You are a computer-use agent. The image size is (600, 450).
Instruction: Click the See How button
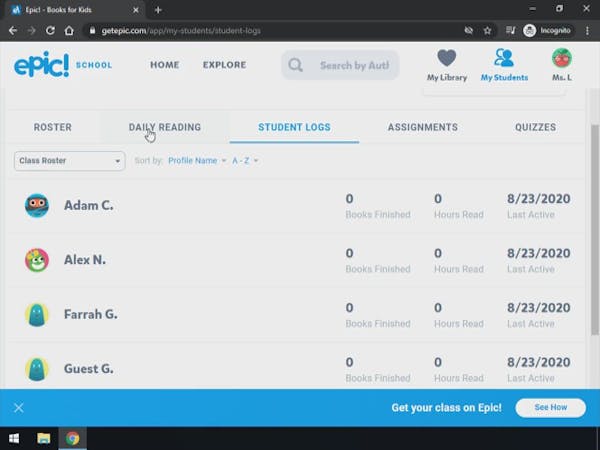pyautogui.click(x=551, y=408)
